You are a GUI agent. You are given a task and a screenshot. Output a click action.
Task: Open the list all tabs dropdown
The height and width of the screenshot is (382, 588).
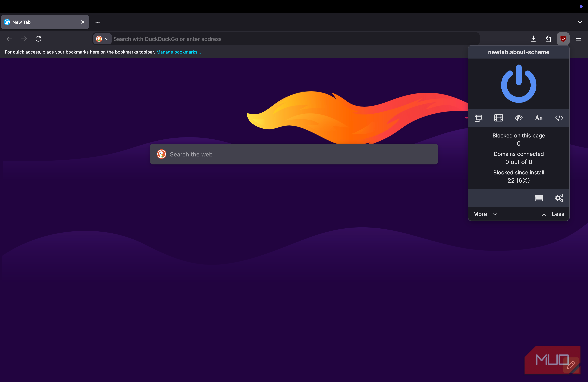pos(580,22)
